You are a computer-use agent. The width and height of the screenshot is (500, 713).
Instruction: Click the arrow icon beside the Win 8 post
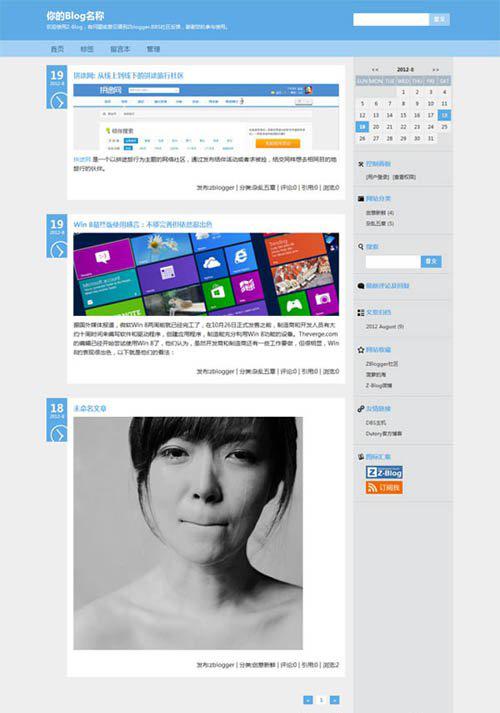[x=58, y=251]
